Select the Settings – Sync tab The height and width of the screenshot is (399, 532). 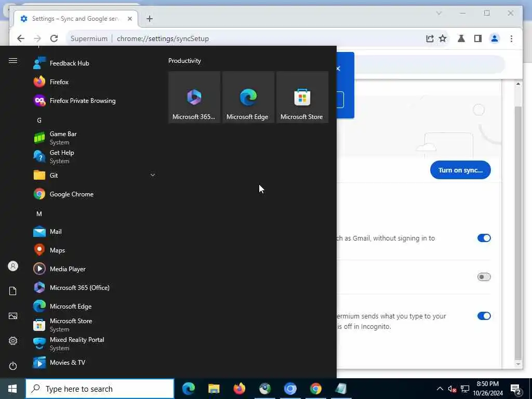76,19
